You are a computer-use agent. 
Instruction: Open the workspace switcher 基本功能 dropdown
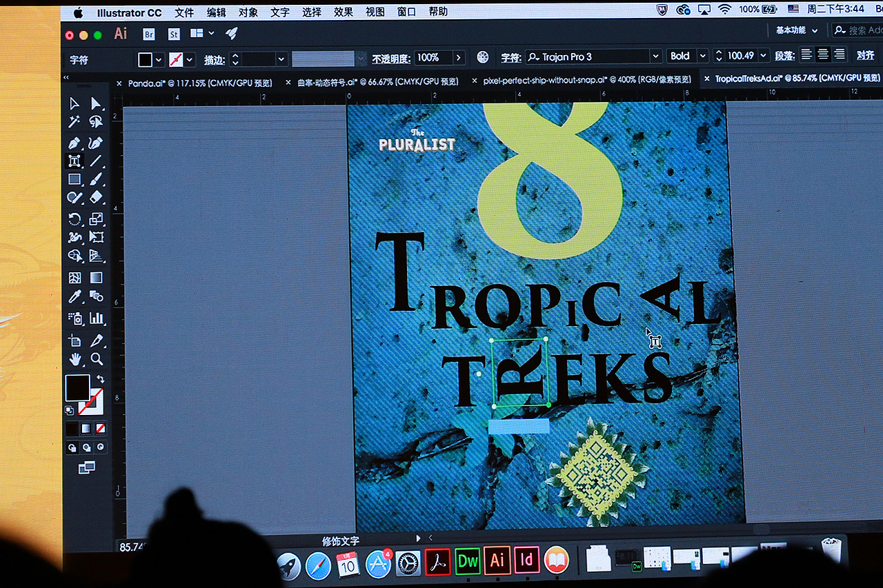(797, 30)
